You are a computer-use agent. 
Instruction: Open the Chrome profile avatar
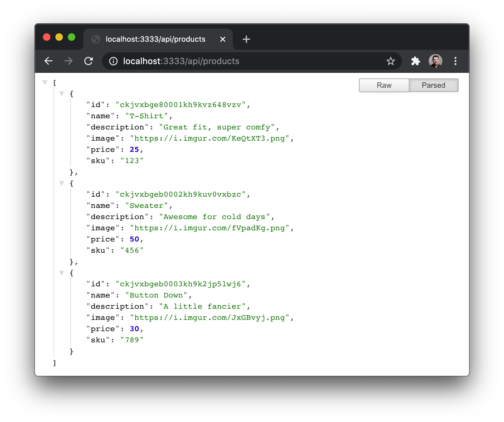[x=436, y=61]
